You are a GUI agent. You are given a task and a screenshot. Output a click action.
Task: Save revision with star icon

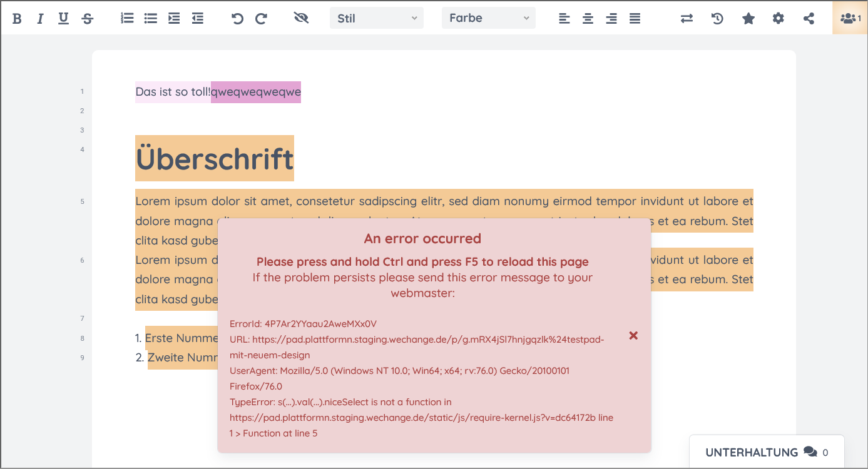coord(748,19)
